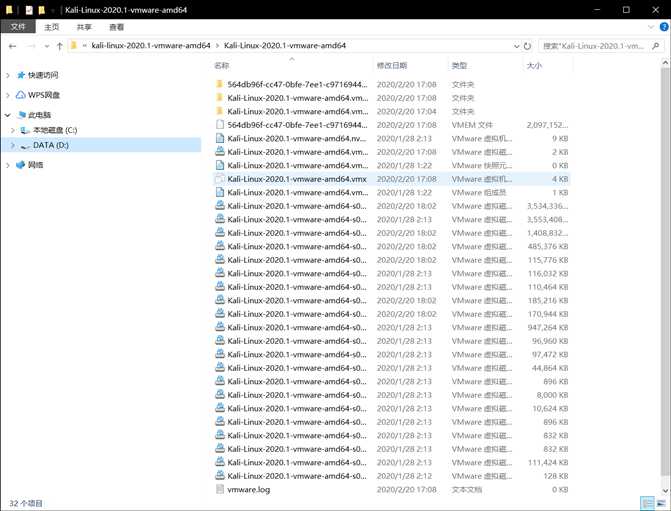Expand the 网络 tree node
The image size is (671, 511).
tap(8, 165)
